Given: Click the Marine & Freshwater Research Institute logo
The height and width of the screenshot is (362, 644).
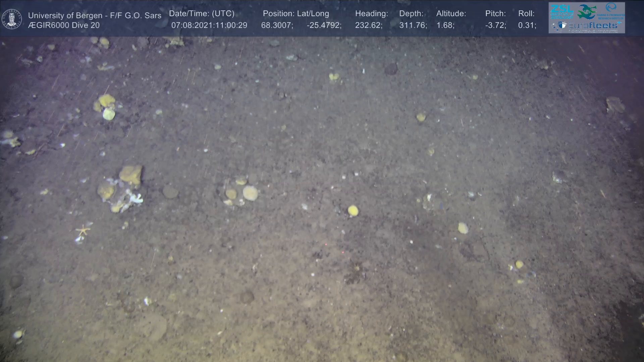Looking at the screenshot, I should [611, 11].
